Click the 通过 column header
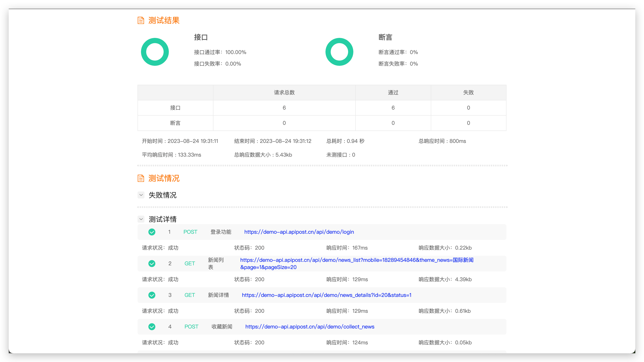Viewport: 644px width, 362px height. point(393,93)
